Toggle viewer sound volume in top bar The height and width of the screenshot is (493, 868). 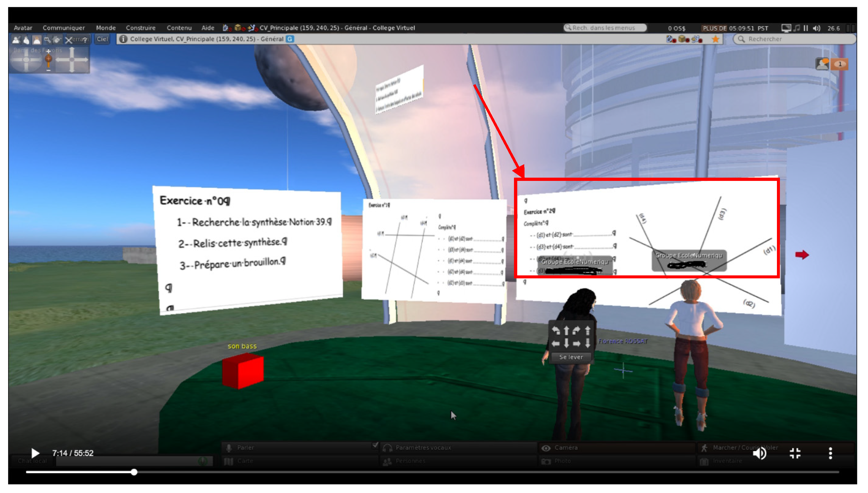[x=816, y=28]
